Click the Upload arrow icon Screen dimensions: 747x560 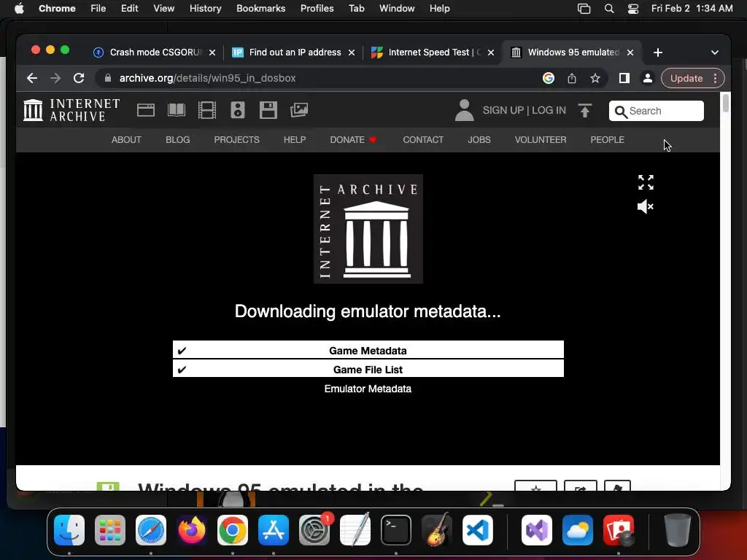584,110
